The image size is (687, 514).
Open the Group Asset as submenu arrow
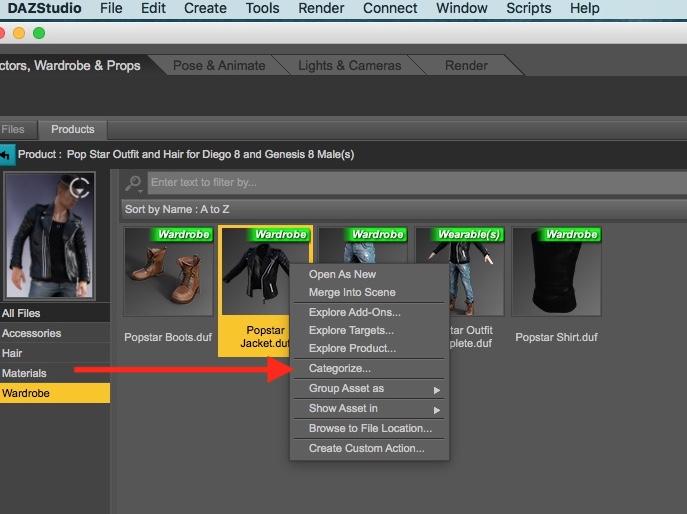436,390
